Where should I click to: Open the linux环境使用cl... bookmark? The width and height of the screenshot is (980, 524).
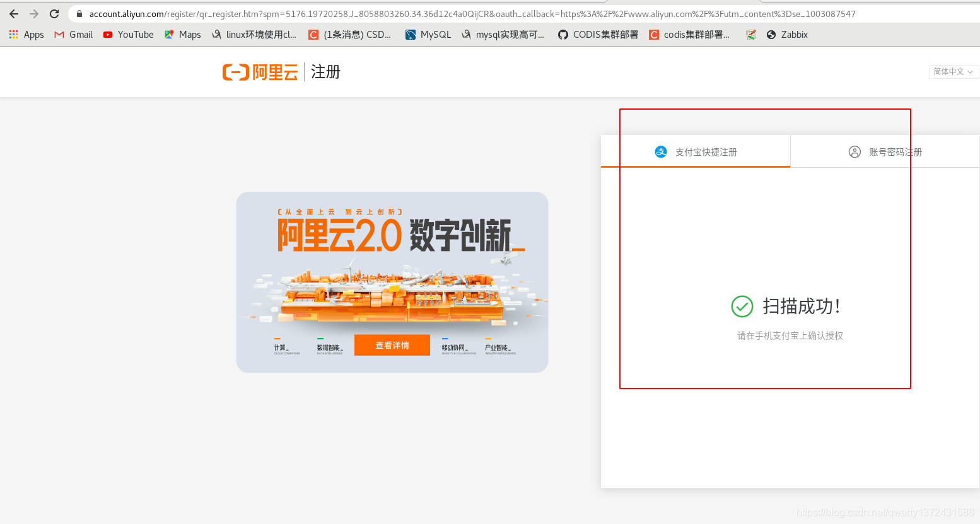(254, 35)
